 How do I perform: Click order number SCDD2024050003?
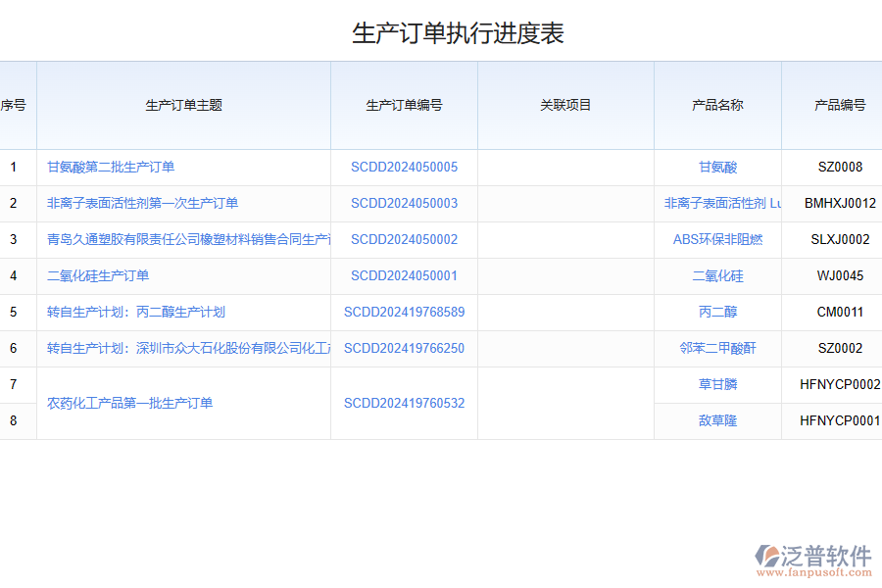tap(404, 204)
